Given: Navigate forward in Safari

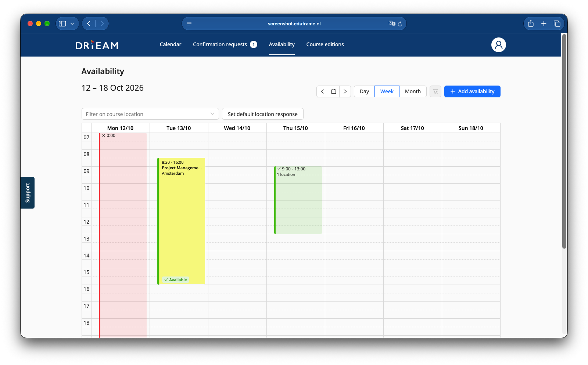Looking at the screenshot, I should (102, 24).
